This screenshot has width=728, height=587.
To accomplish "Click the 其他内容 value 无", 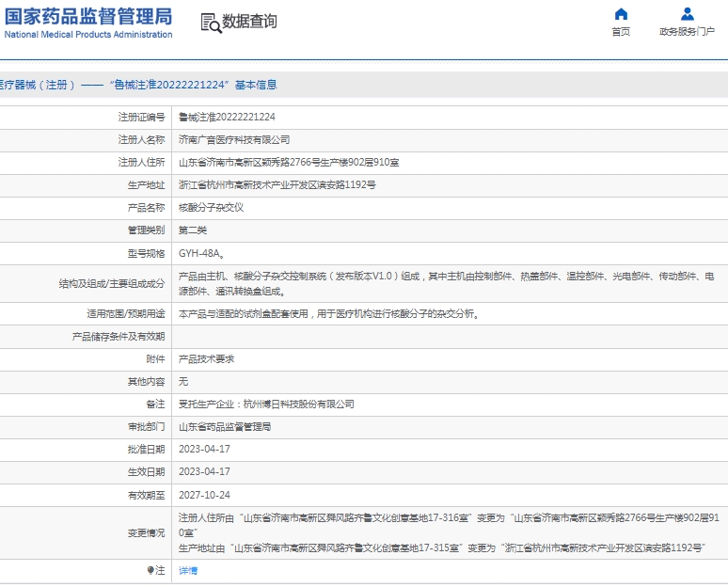I will pyautogui.click(x=183, y=382).
